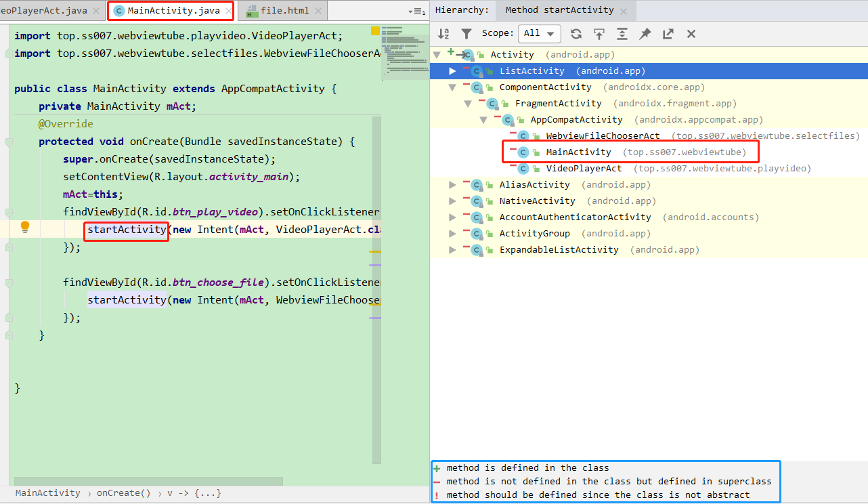Select VideoPlayerAct in hierarchy tree

point(649,169)
